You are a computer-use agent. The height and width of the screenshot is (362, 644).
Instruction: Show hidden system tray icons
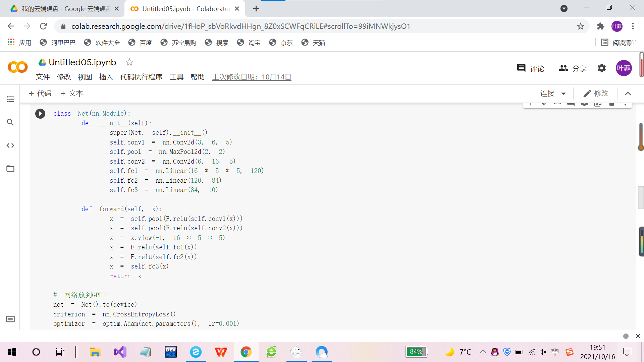click(x=483, y=352)
